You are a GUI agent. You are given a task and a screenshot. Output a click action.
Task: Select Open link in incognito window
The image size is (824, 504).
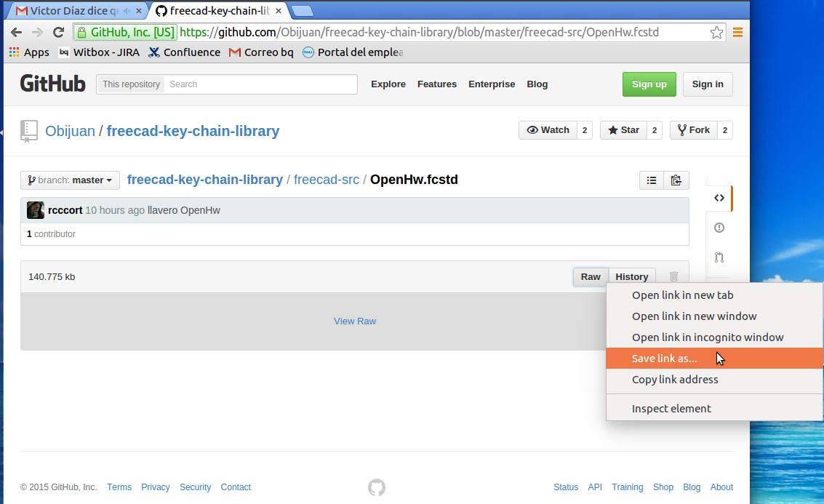coord(714,337)
